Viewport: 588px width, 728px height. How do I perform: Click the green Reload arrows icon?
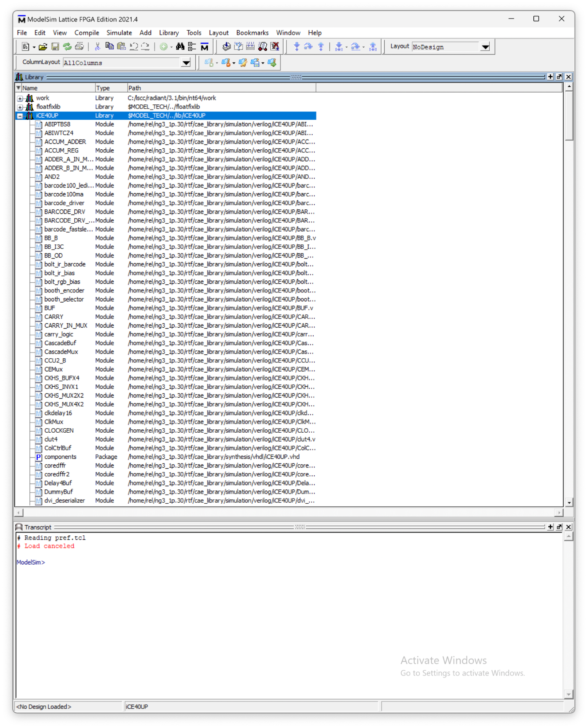[67, 47]
